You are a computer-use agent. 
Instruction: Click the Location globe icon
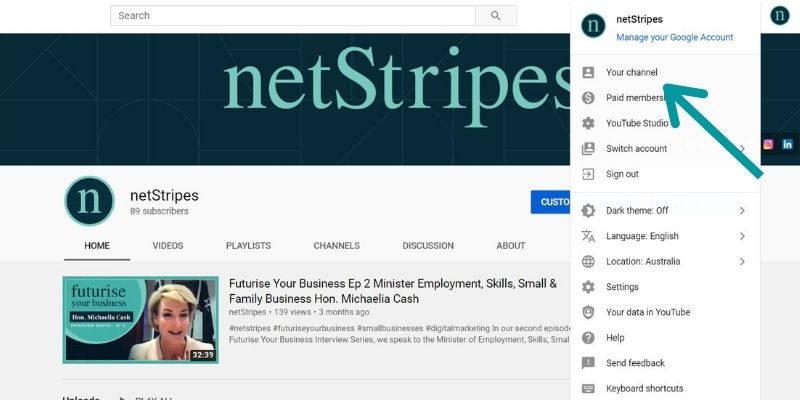pos(588,262)
